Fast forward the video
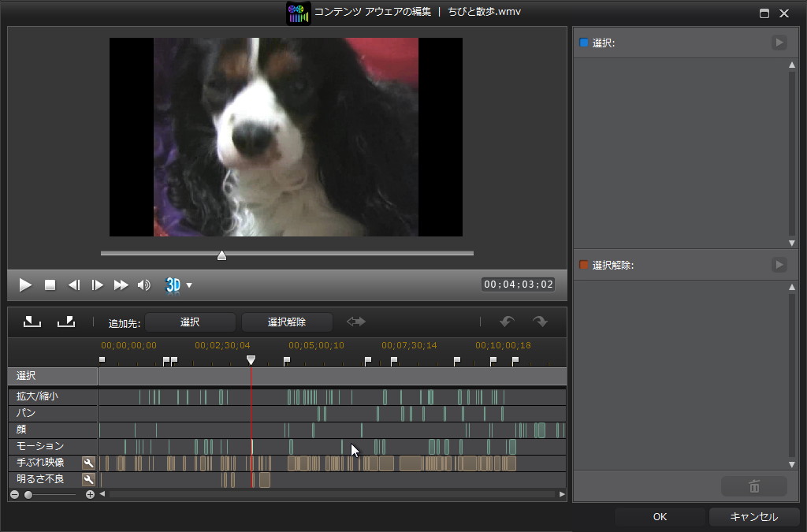The height and width of the screenshot is (532, 807). (x=121, y=285)
